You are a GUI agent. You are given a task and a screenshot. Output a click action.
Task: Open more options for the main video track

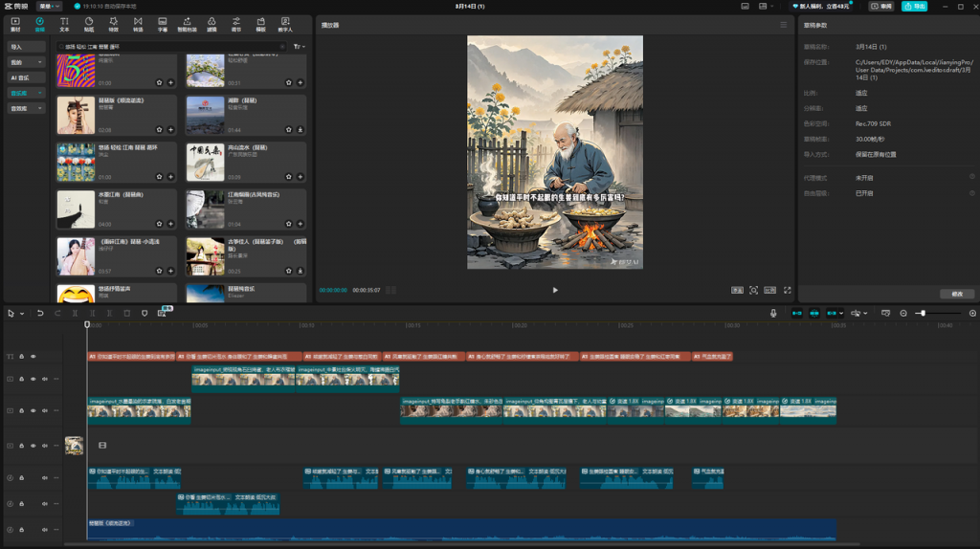pyautogui.click(x=56, y=446)
